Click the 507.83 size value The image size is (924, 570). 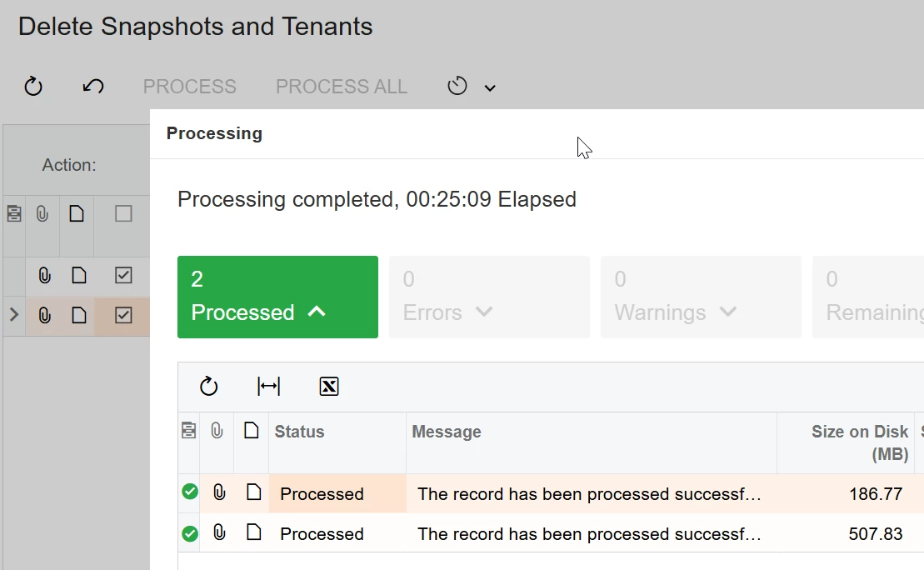point(875,534)
